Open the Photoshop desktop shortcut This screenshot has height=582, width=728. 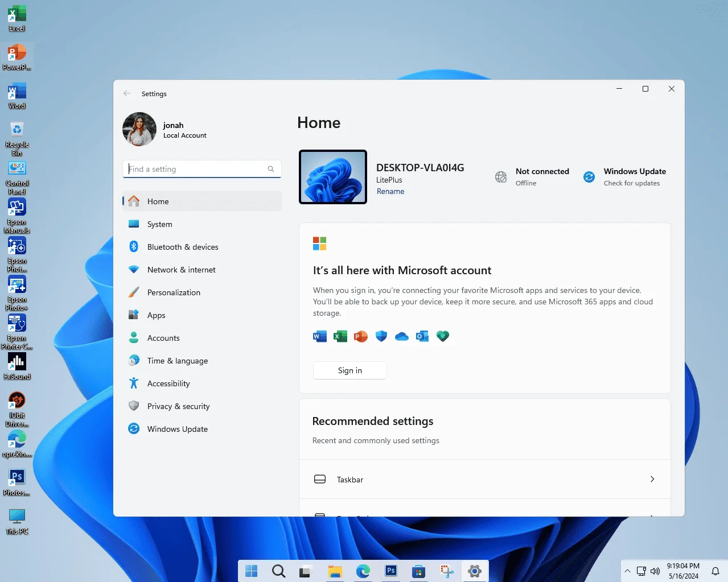click(x=17, y=482)
